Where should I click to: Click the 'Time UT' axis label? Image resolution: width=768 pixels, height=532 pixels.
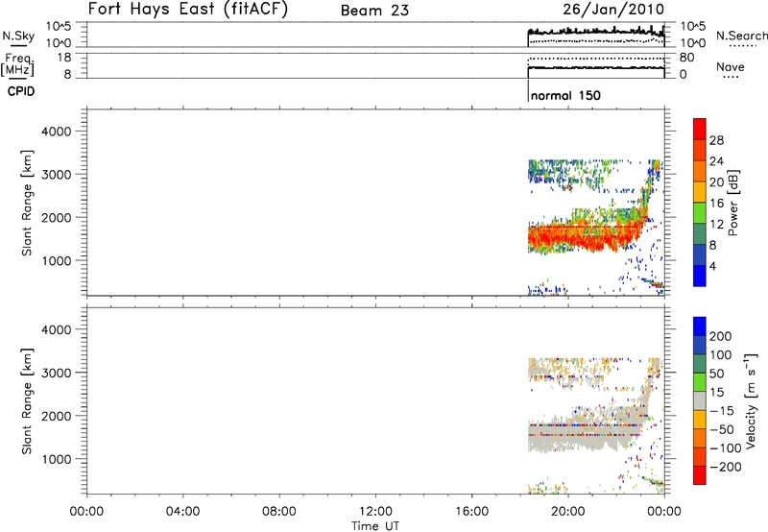(x=375, y=526)
